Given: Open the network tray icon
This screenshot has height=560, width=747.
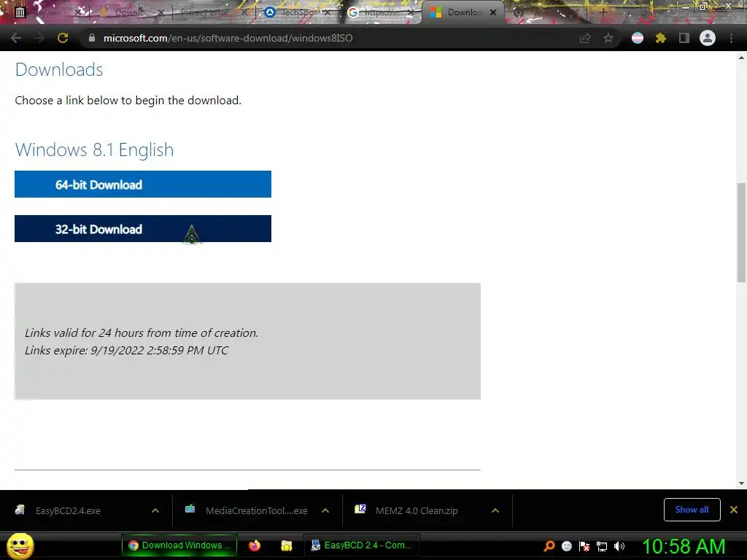Looking at the screenshot, I should point(602,546).
